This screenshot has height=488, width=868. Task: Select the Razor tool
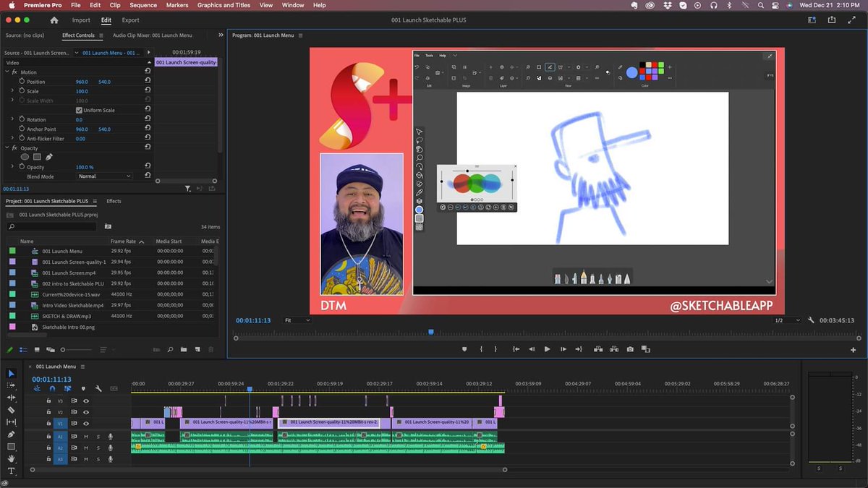11,408
